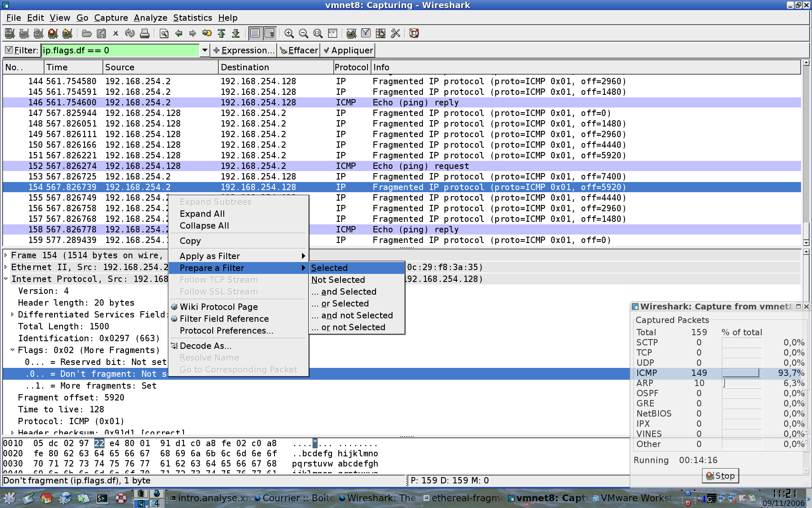Expand the Flags: 0x02 subtree
Image resolution: width=812 pixels, height=508 pixels.
(x=13, y=350)
